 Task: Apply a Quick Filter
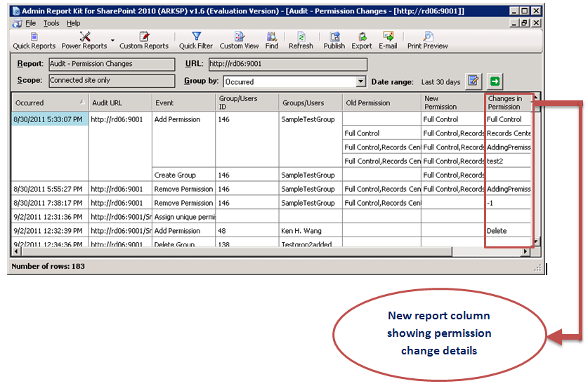click(196, 41)
